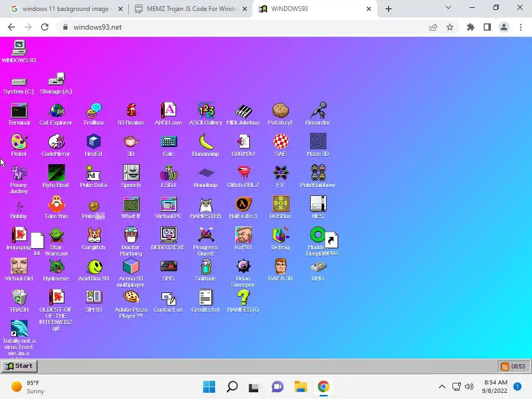Open HexEd cube icon

tap(94, 145)
